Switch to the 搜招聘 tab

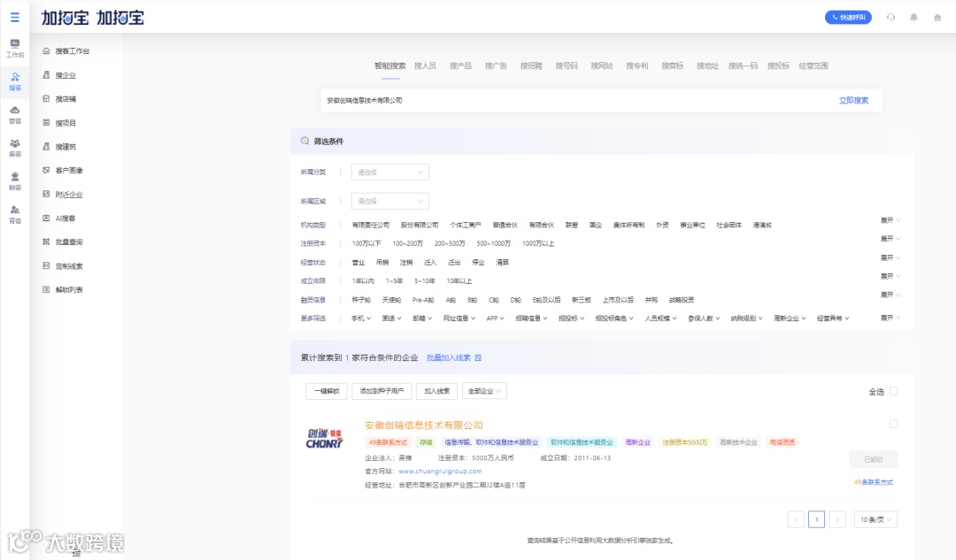click(x=531, y=65)
